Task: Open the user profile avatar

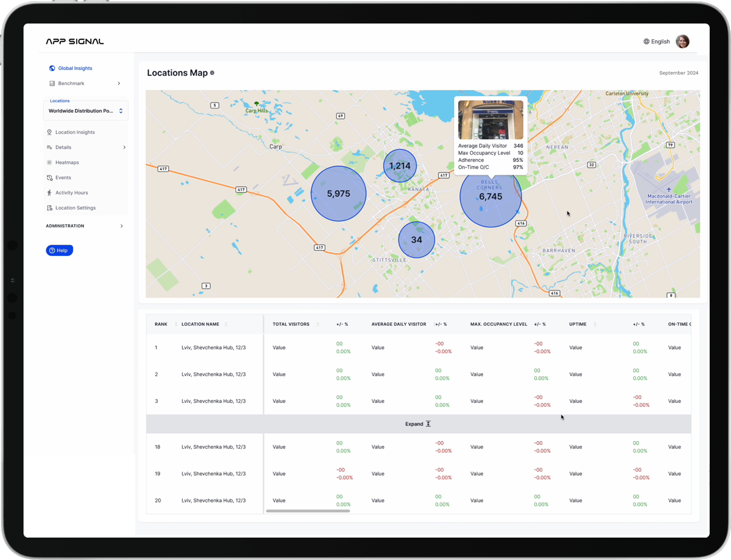Action: 682,41
